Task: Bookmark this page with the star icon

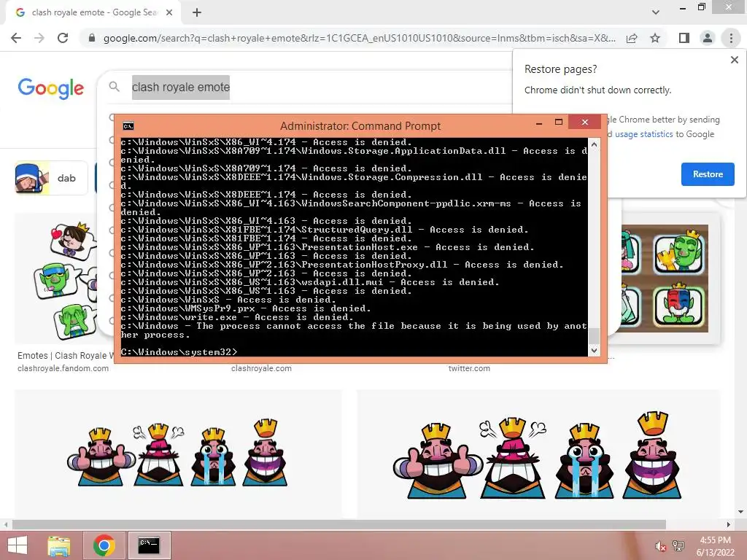Action: coord(655,38)
